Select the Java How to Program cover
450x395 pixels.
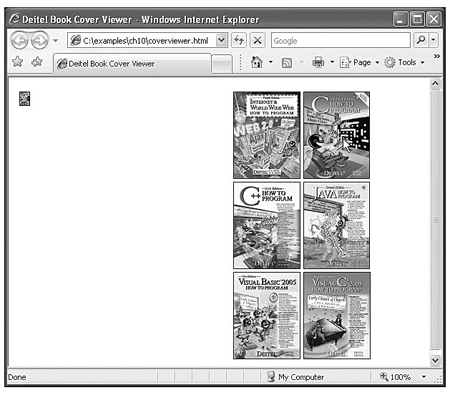[x=337, y=225]
